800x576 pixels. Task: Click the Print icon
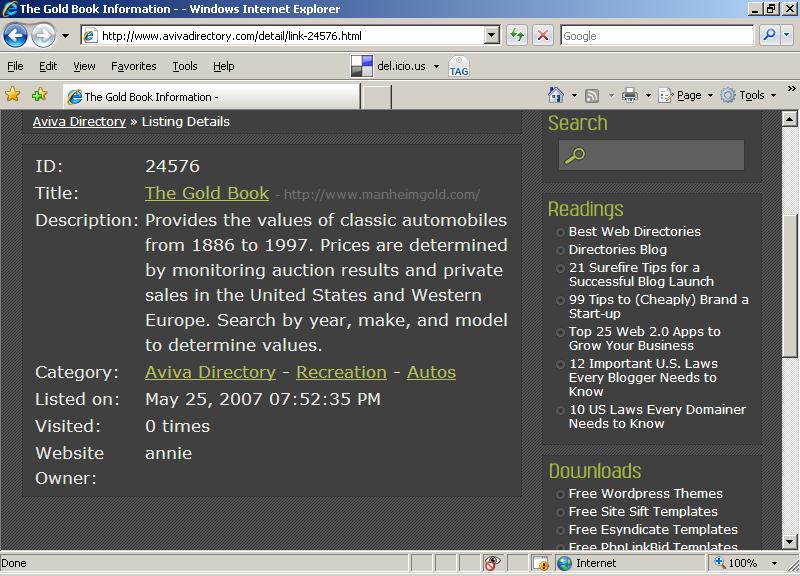(630, 95)
